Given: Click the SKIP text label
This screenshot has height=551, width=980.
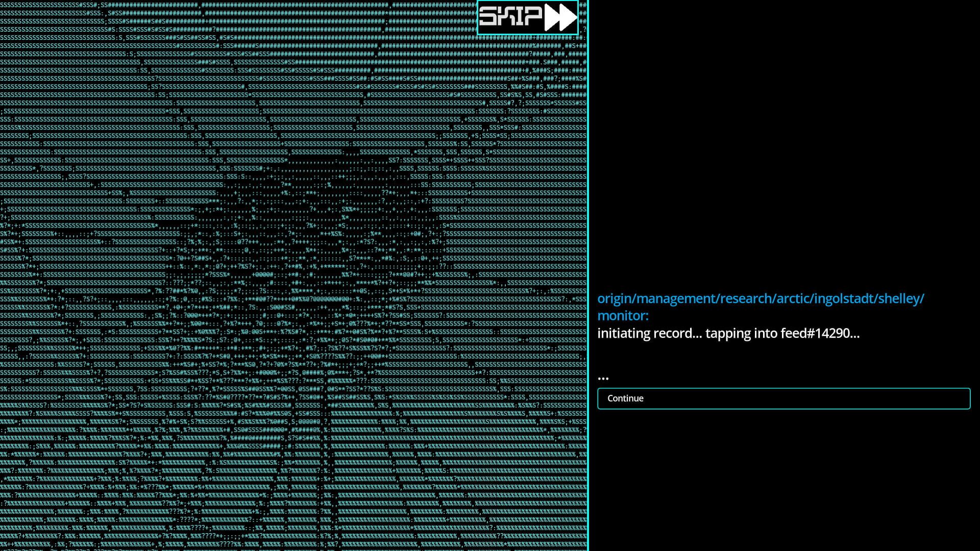Looking at the screenshot, I should pos(510,17).
